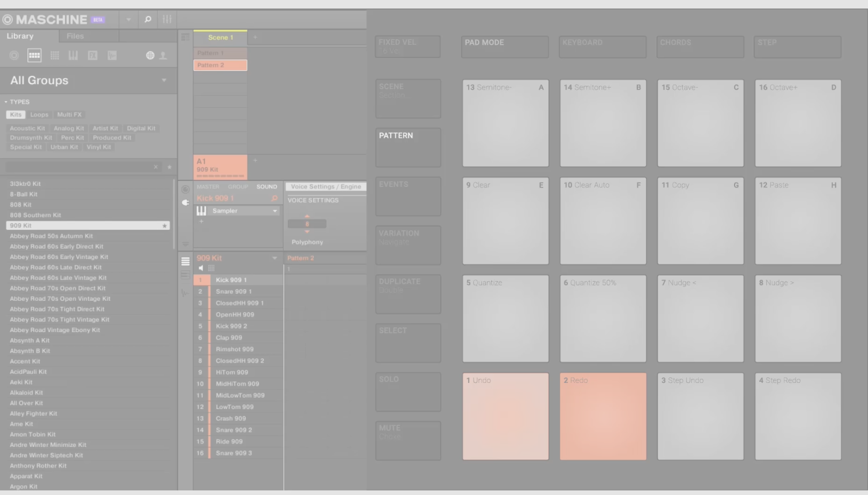Toggle the arranger view icon left of Scene 1
Viewport: 868px width, 495px height.
coord(185,37)
